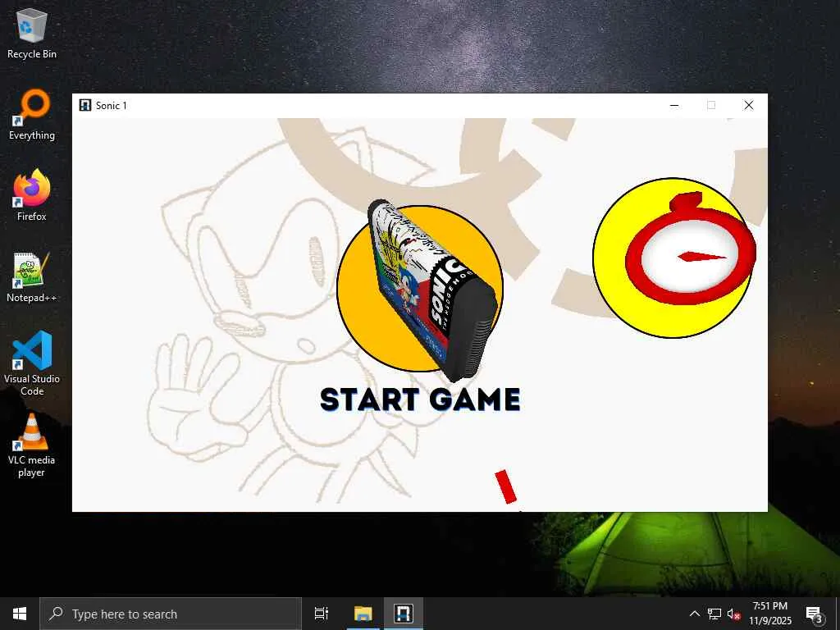Open the VLC media player shortcut
The height and width of the screenshot is (630, 840).
coord(32,445)
